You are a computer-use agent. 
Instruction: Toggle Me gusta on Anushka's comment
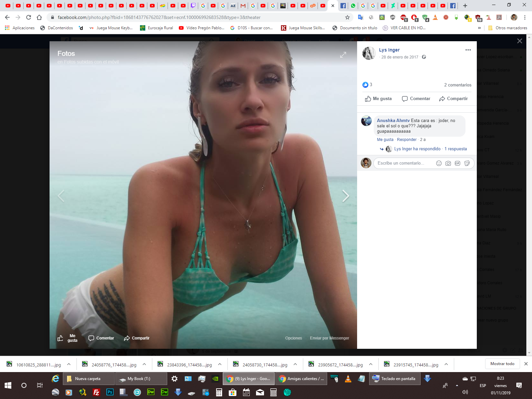385,140
